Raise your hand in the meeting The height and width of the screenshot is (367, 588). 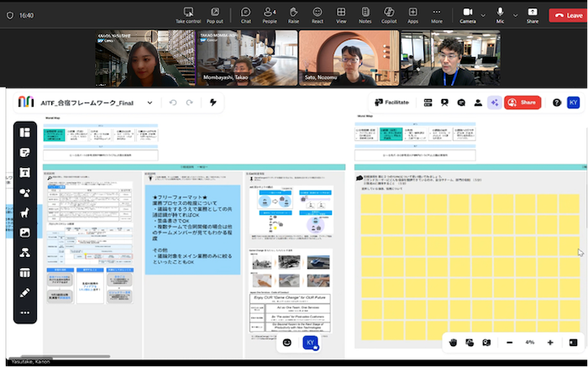[x=293, y=14]
